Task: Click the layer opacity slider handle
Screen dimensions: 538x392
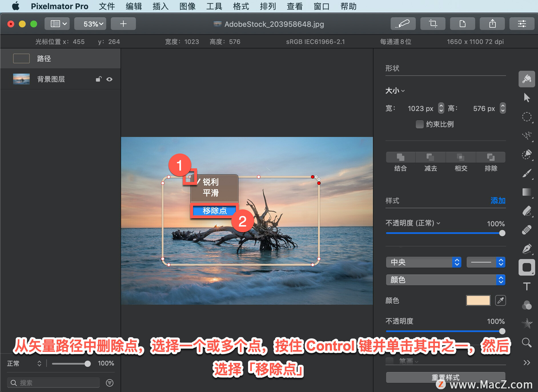Action: tap(88, 363)
